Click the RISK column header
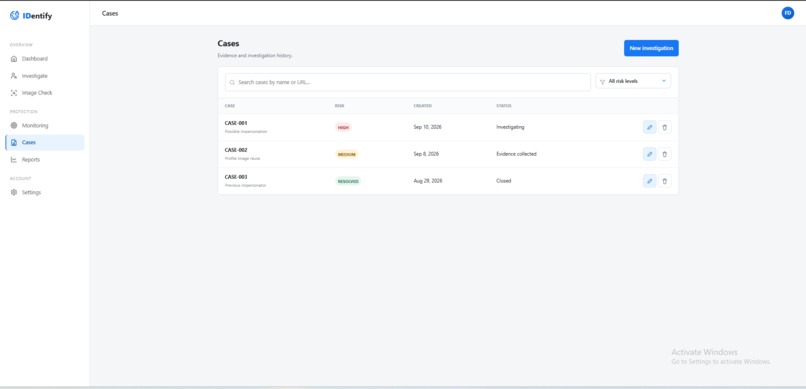 [339, 106]
